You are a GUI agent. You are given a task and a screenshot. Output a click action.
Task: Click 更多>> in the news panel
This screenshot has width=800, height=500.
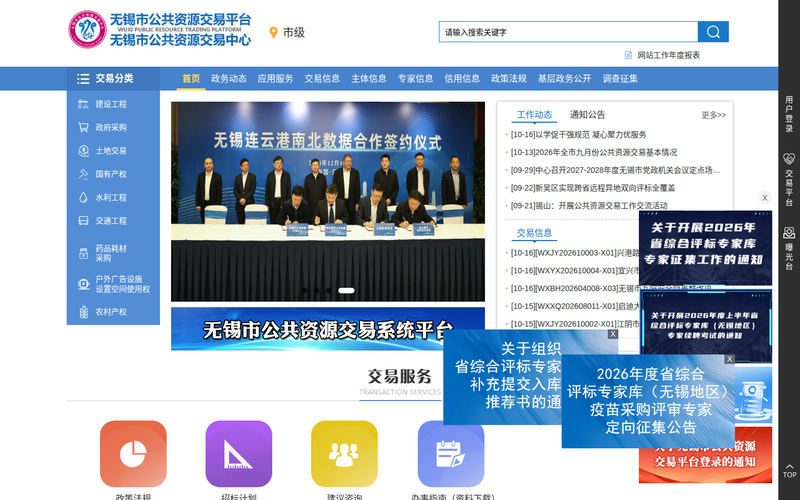pos(713,115)
